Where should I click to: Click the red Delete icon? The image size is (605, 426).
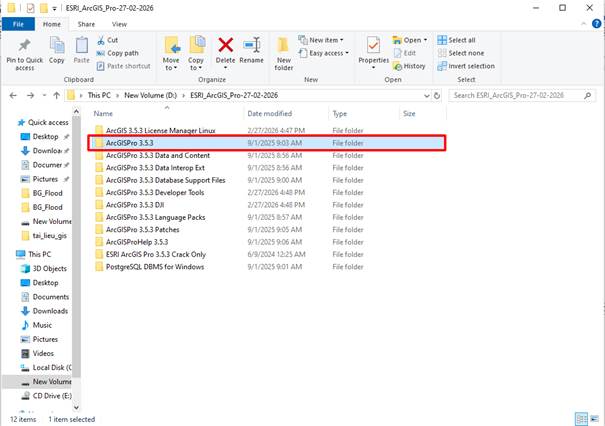coord(225,47)
